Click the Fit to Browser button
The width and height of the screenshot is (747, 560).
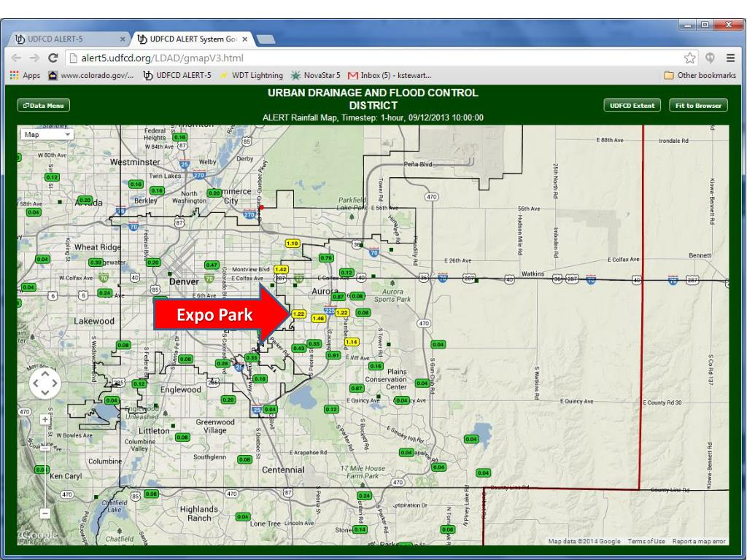click(x=698, y=105)
